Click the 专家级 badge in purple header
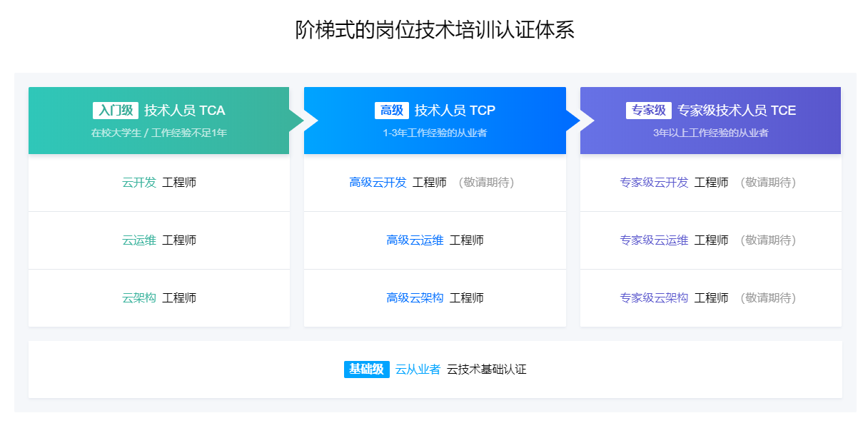Screen dimensions: 868x428 click(x=649, y=111)
